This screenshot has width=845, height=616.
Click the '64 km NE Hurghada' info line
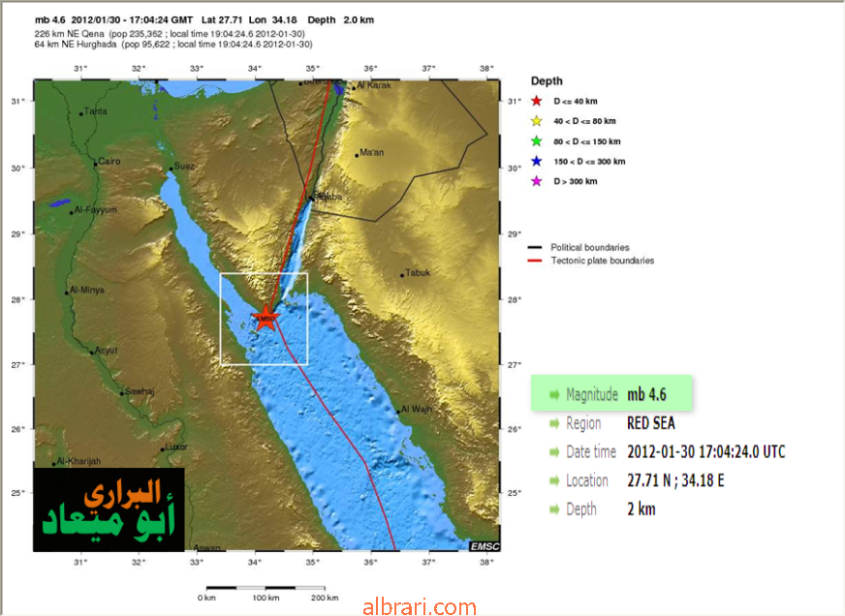[173, 45]
